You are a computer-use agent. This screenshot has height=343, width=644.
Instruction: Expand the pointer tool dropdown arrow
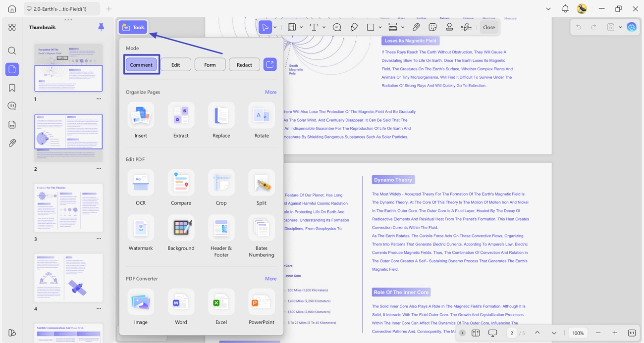tap(275, 28)
